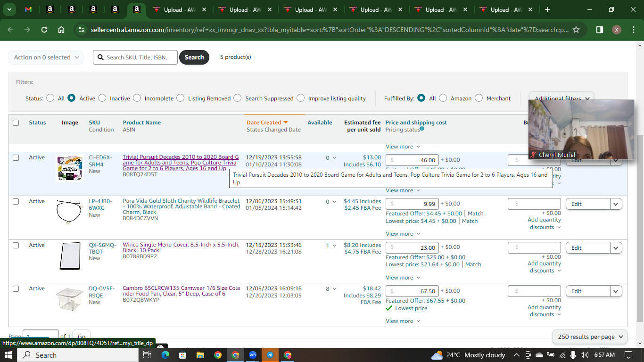Click the Date Created sort arrow

(285, 123)
